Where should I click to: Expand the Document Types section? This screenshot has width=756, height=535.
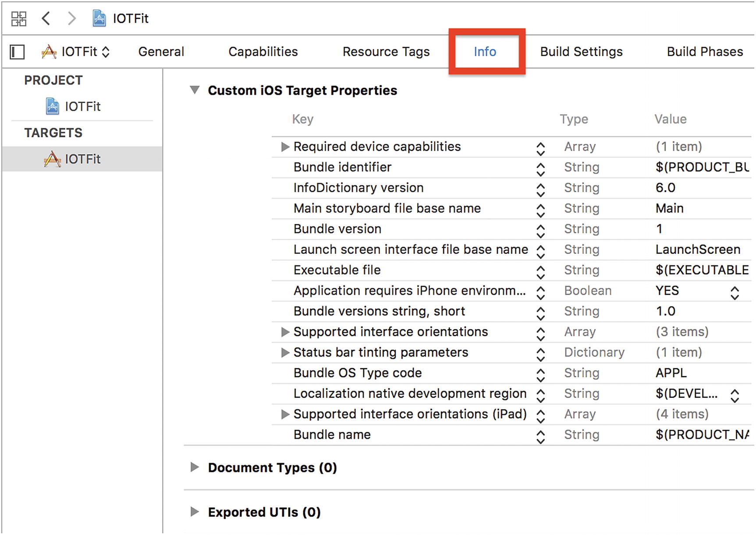tap(195, 467)
